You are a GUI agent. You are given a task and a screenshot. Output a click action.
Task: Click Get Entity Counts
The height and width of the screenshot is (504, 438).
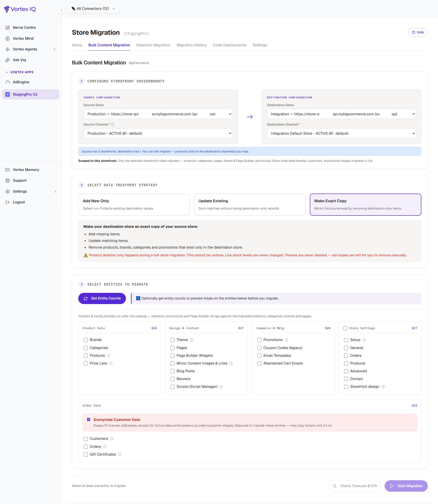pos(102,299)
